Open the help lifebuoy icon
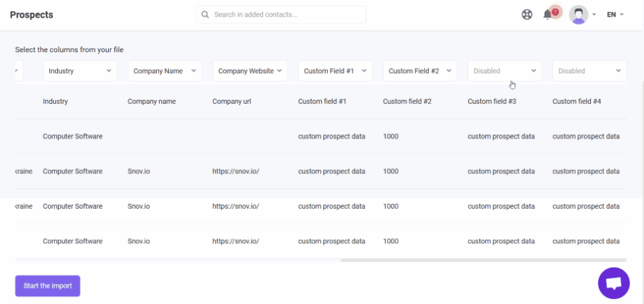 click(527, 15)
